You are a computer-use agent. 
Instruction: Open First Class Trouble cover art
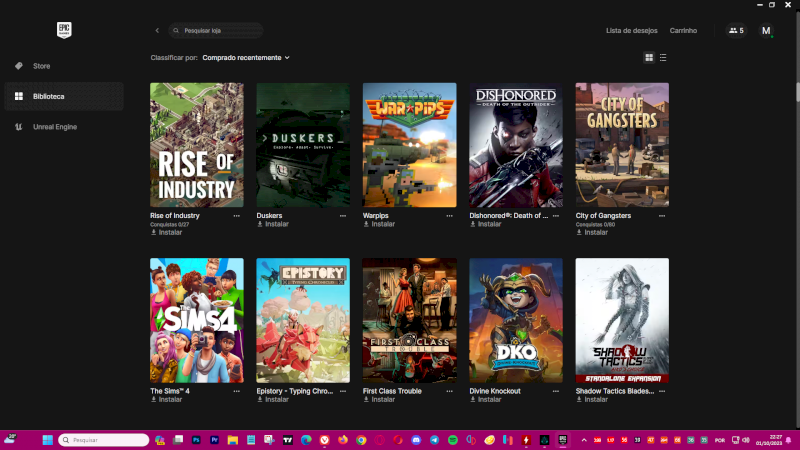pyautogui.click(x=410, y=320)
